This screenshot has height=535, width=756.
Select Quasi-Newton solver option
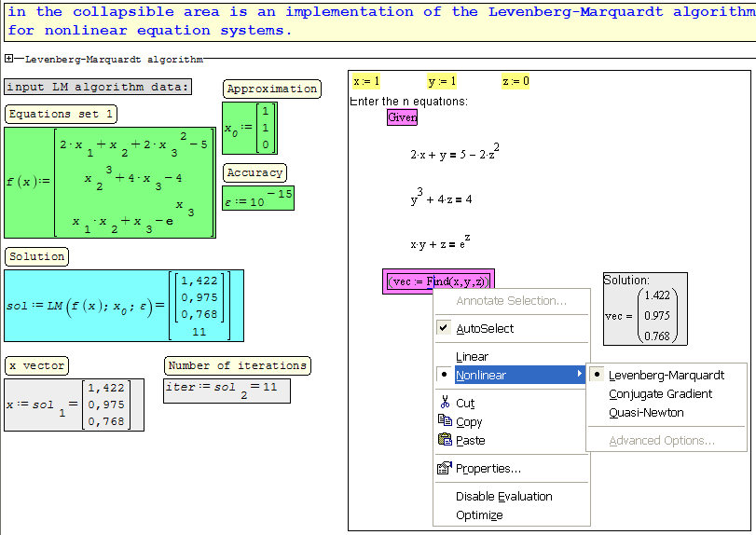coord(646,412)
